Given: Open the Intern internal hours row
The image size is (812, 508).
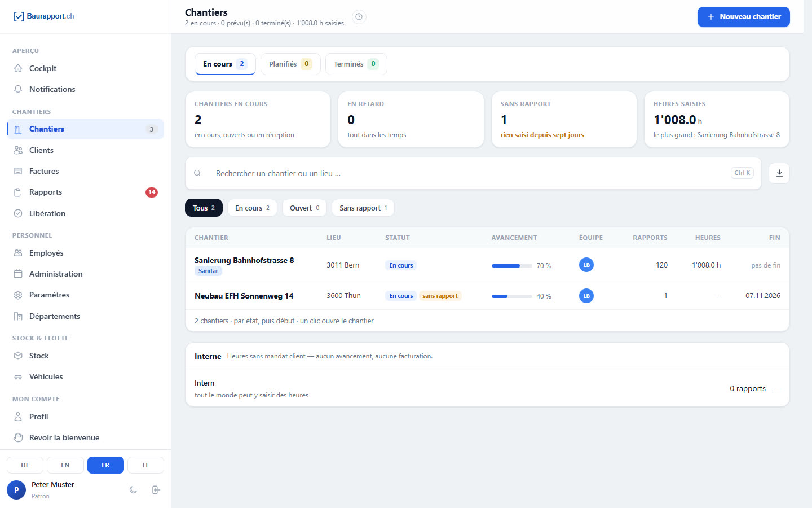Looking at the screenshot, I should tap(487, 388).
